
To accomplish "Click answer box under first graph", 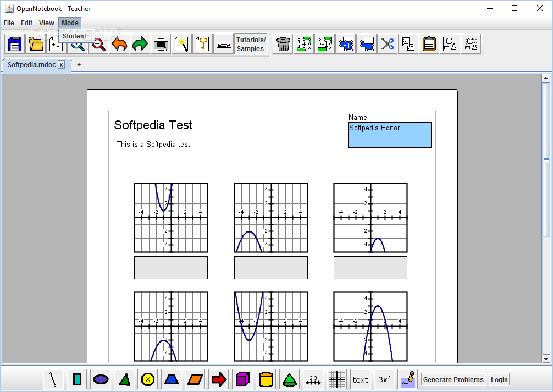I will [x=171, y=268].
